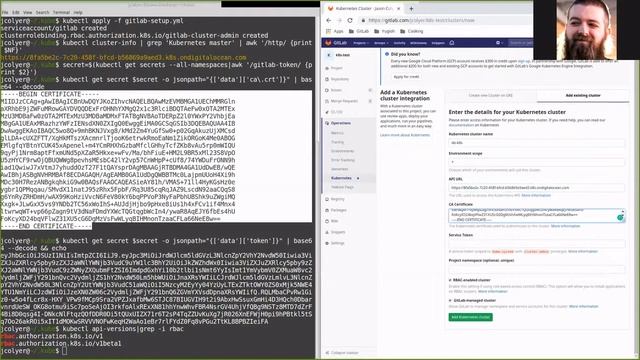Viewport: 640px width, 360px height.
Task: Select the Kubernetes Cluster browser tab
Action: pyautogui.click(x=364, y=9)
